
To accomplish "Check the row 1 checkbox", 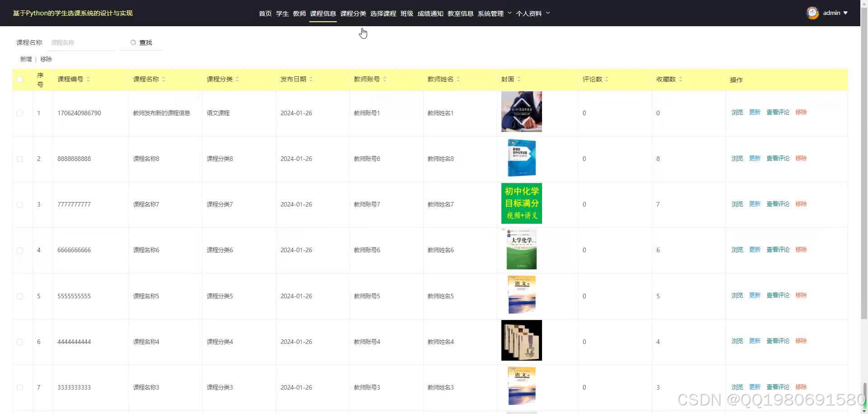I will pos(19,113).
